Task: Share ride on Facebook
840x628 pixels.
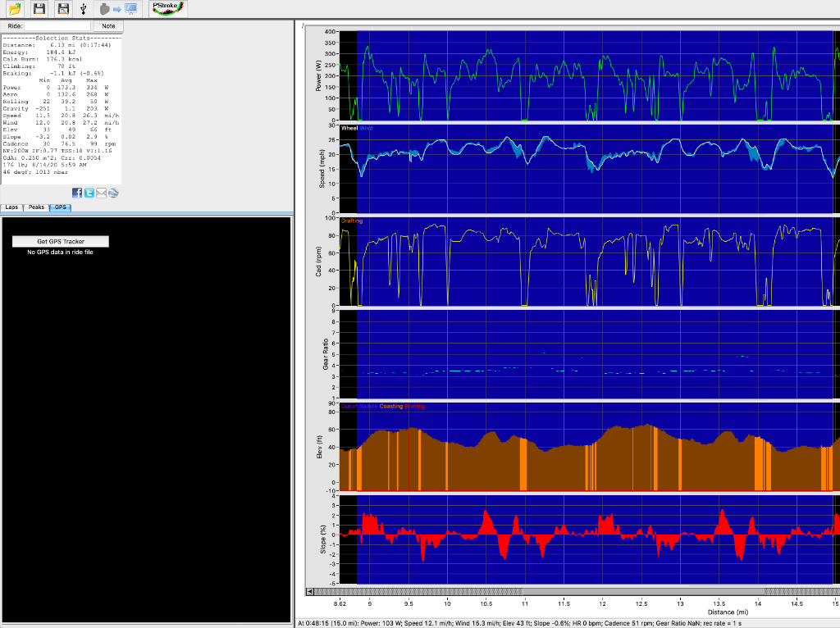Action: click(77, 193)
